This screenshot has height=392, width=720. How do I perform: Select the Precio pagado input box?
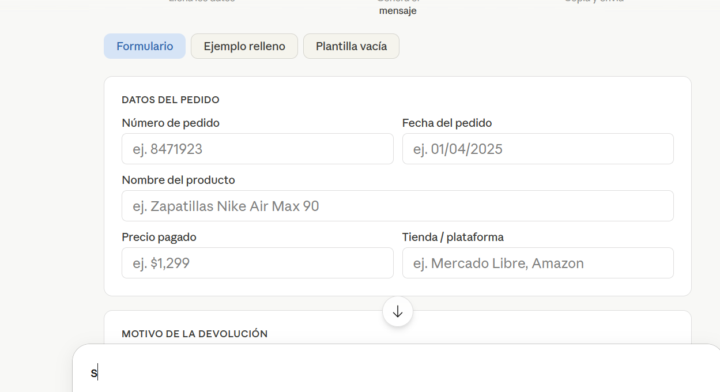258,263
